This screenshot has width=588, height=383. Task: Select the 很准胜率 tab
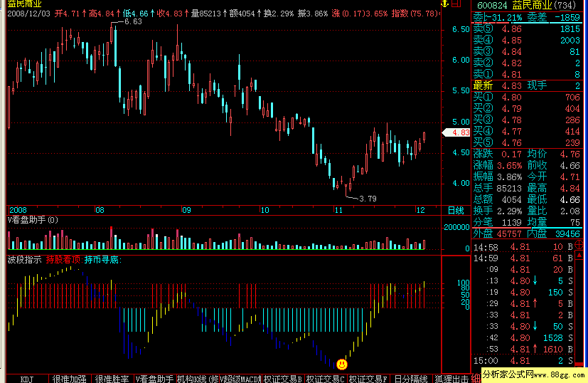tap(112, 379)
